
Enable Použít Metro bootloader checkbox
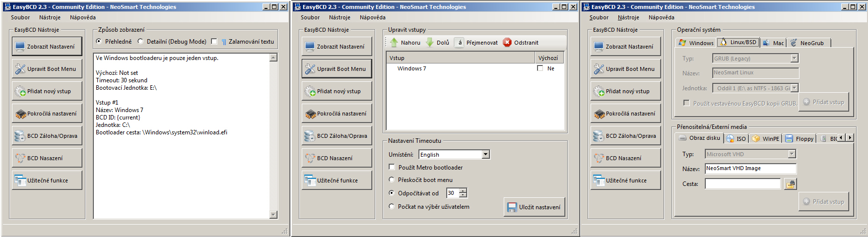[x=392, y=168]
